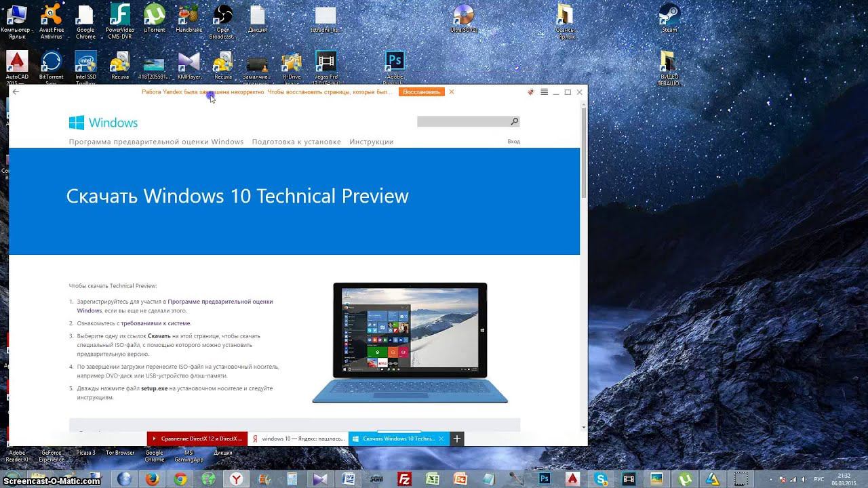Select the PowerVideo CMS-DVR desktop icon
Screen dimensions: 868x488
click(x=119, y=20)
